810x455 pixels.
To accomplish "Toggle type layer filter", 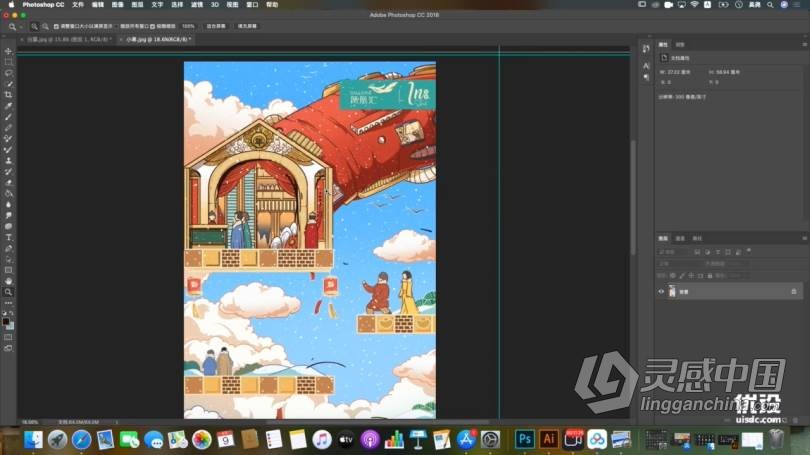I will coord(718,252).
